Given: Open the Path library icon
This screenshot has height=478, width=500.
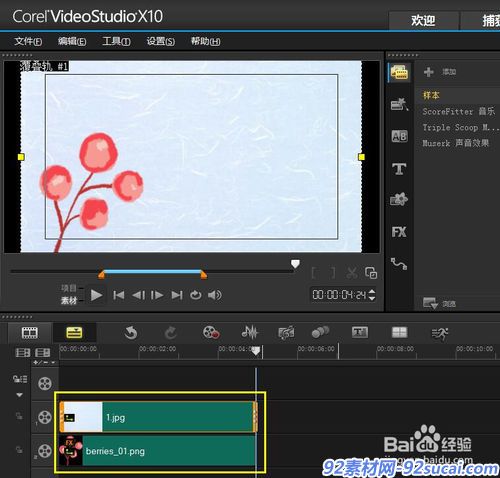Looking at the screenshot, I should click(399, 264).
